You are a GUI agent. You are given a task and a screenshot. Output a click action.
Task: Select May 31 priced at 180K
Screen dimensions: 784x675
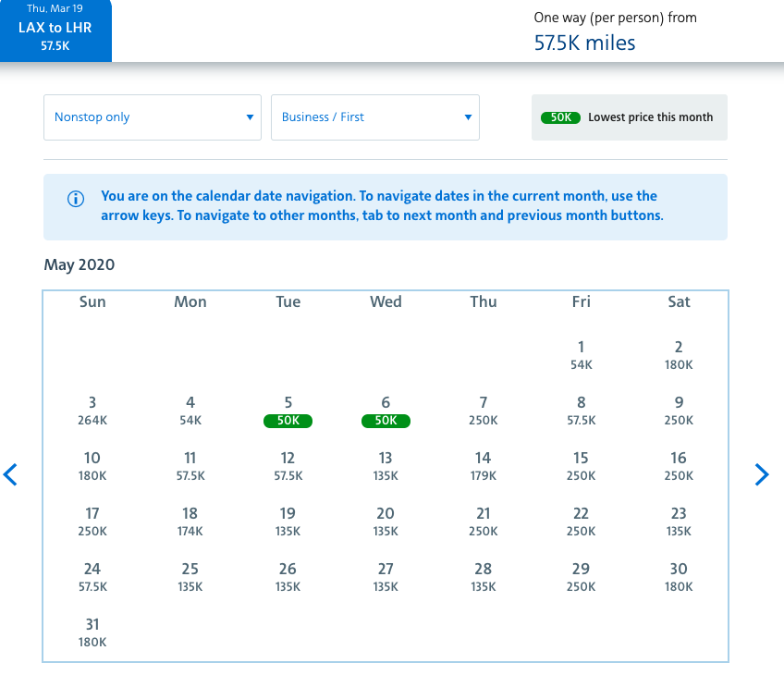[x=92, y=633]
